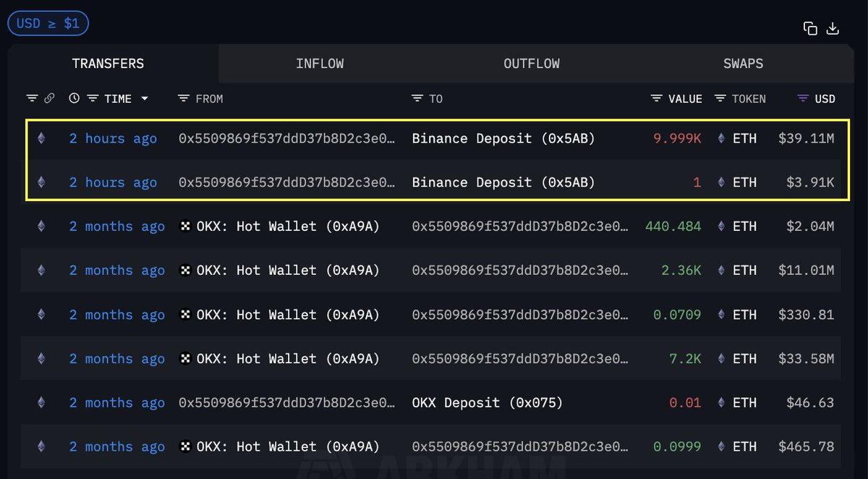Toggle the USD ≥ $1 filter pill
The width and height of the screenshot is (868, 479).
point(48,22)
